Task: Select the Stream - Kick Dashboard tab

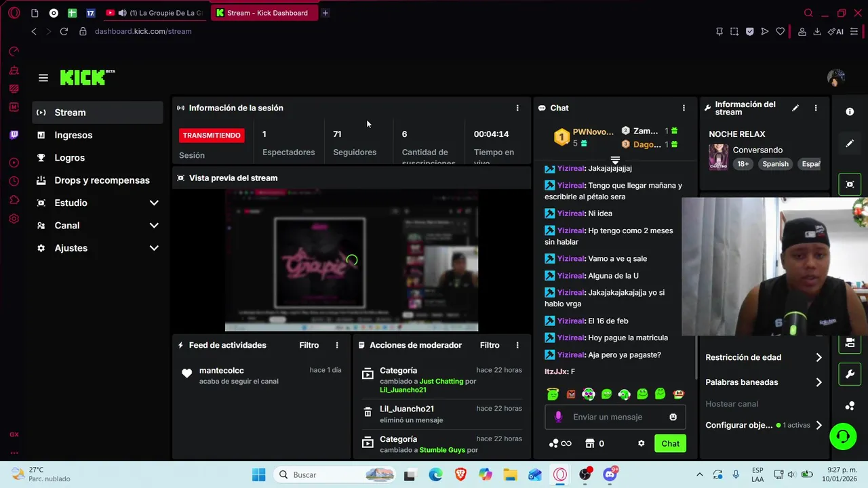Action: [264, 13]
